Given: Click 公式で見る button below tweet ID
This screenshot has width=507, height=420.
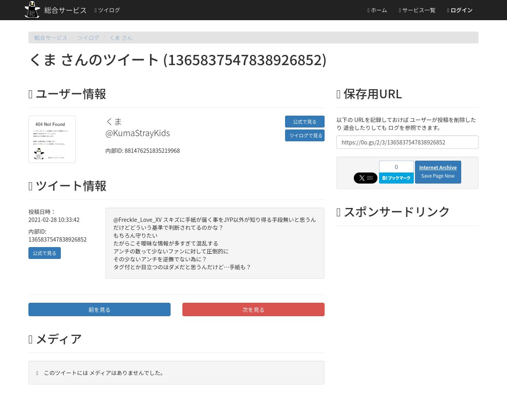Looking at the screenshot, I should (45, 253).
